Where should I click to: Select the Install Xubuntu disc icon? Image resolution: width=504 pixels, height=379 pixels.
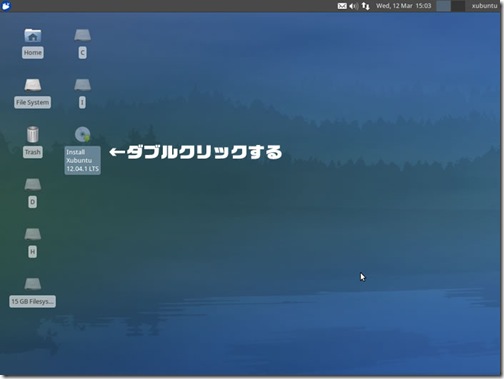tap(82, 134)
